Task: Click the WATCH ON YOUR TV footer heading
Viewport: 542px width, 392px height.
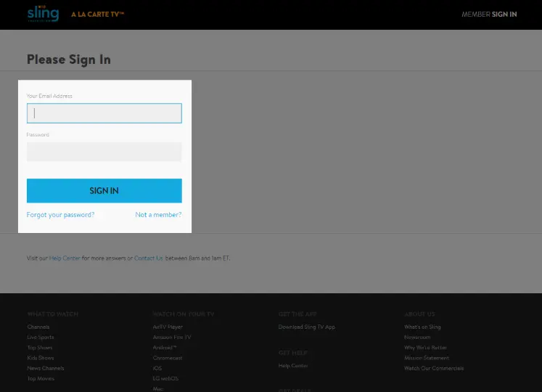Action: (184, 314)
